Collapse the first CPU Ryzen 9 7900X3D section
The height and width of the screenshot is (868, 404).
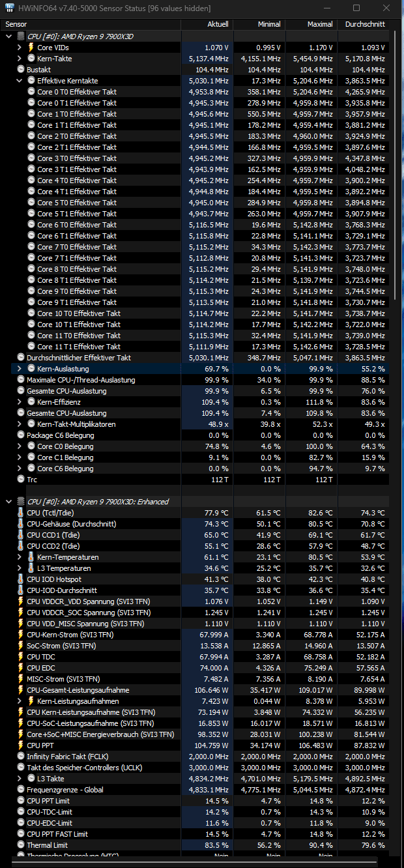[x=9, y=36]
